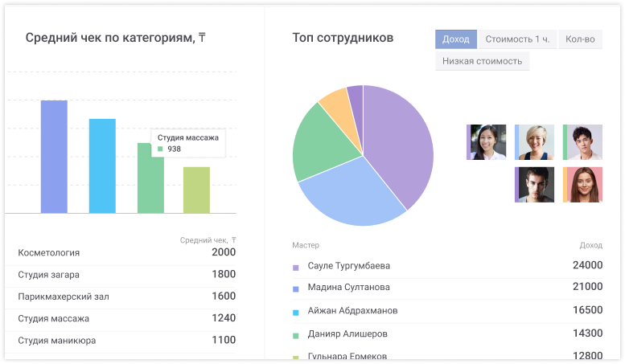Open the dark-haired woman's avatar with purple stripe
The width and height of the screenshot is (625, 364).
tap(487, 142)
